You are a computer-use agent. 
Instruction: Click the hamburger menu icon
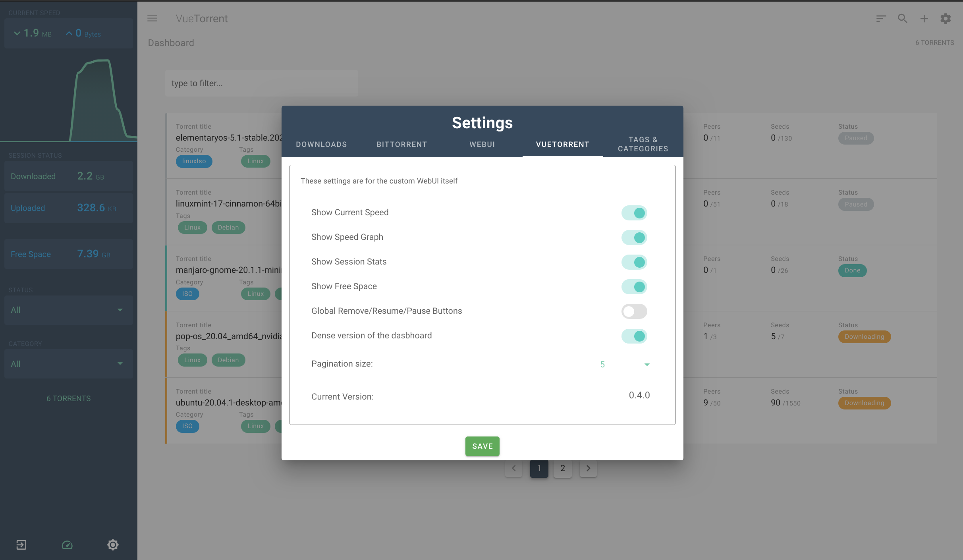tap(152, 18)
